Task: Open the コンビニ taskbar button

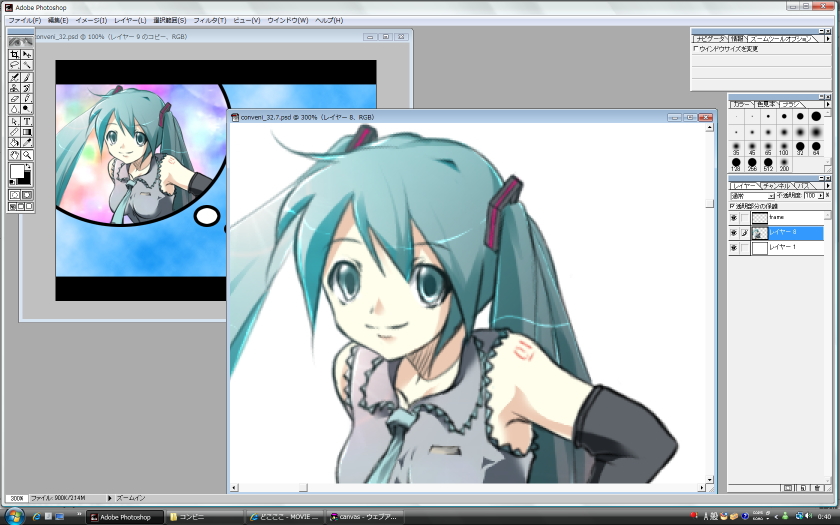Action: pyautogui.click(x=205, y=517)
